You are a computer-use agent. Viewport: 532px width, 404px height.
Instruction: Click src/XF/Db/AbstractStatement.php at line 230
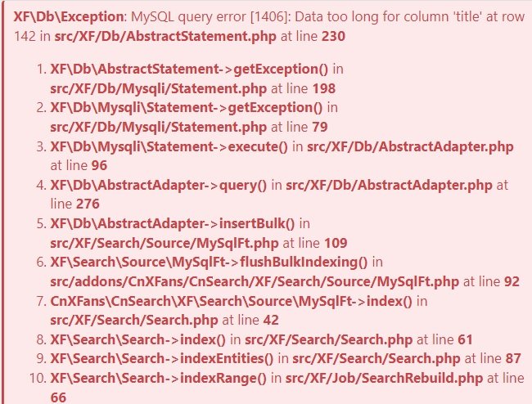pyautogui.click(x=200, y=36)
